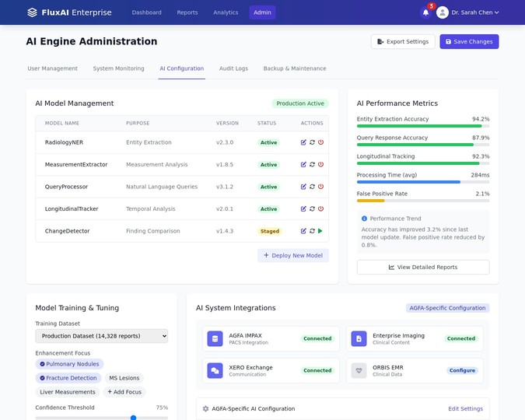Screen dimensions: 525x420
Task: Click the Staged status badge for ChangeDetector
Action: coord(270,231)
